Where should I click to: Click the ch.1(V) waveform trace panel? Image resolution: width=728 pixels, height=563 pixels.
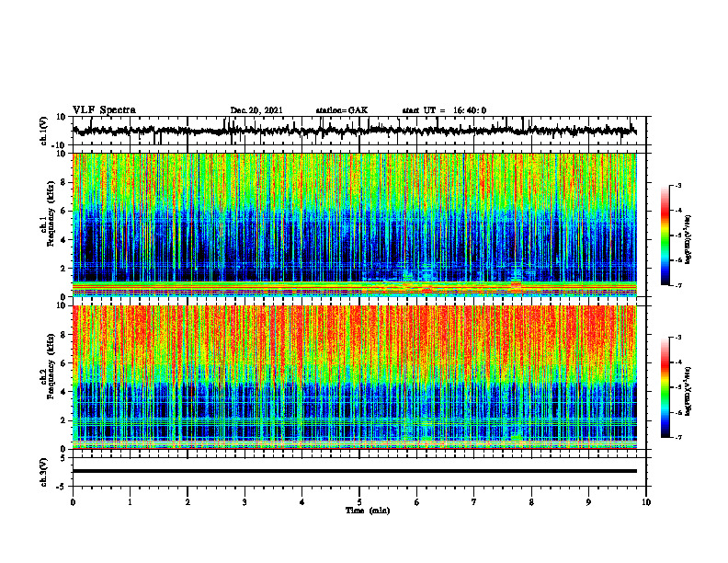359,131
